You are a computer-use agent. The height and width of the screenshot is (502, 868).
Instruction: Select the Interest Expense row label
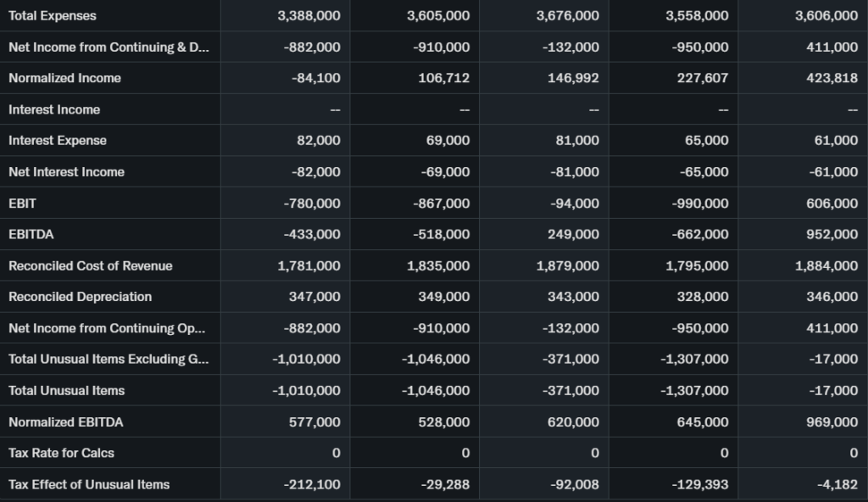coord(58,141)
